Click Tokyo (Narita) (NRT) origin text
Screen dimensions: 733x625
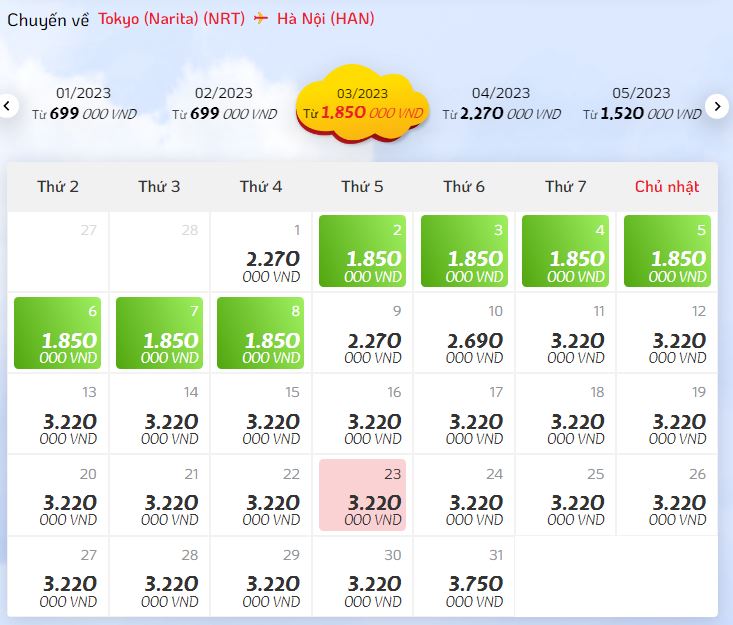(x=172, y=19)
